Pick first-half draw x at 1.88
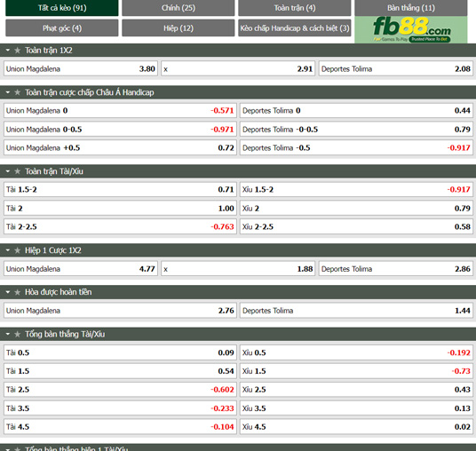Viewport: 476px width, 451px height. 238,269
